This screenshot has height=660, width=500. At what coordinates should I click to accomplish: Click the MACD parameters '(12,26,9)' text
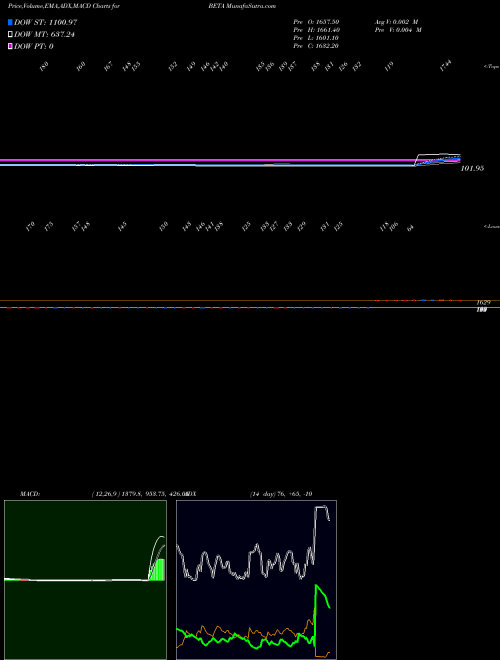105,494
